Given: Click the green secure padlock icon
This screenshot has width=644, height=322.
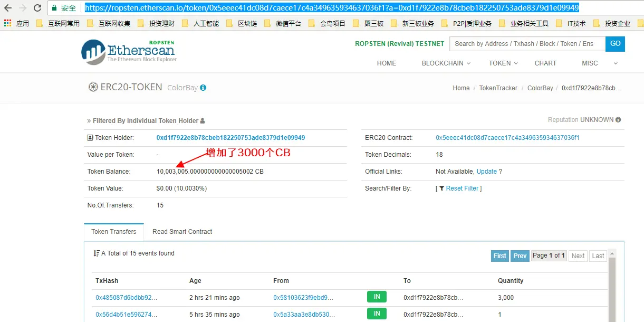Looking at the screenshot, I should pos(54,8).
